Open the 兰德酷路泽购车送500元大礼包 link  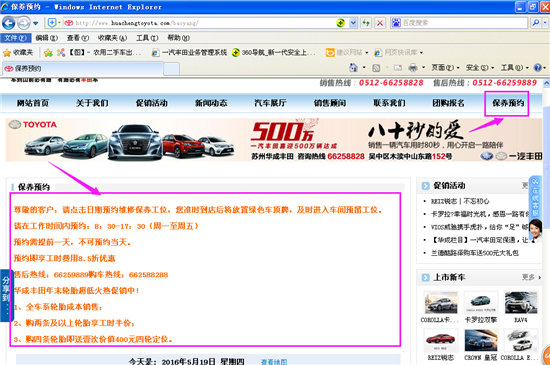click(x=475, y=253)
